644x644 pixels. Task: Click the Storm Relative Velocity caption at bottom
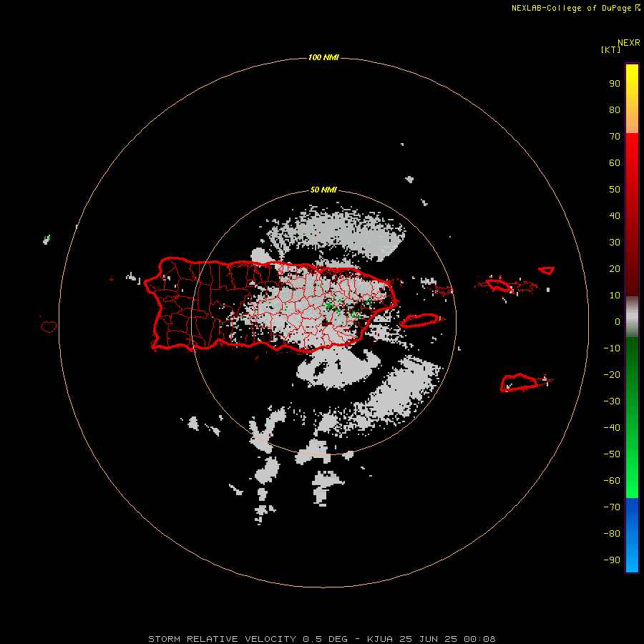pos(321,639)
